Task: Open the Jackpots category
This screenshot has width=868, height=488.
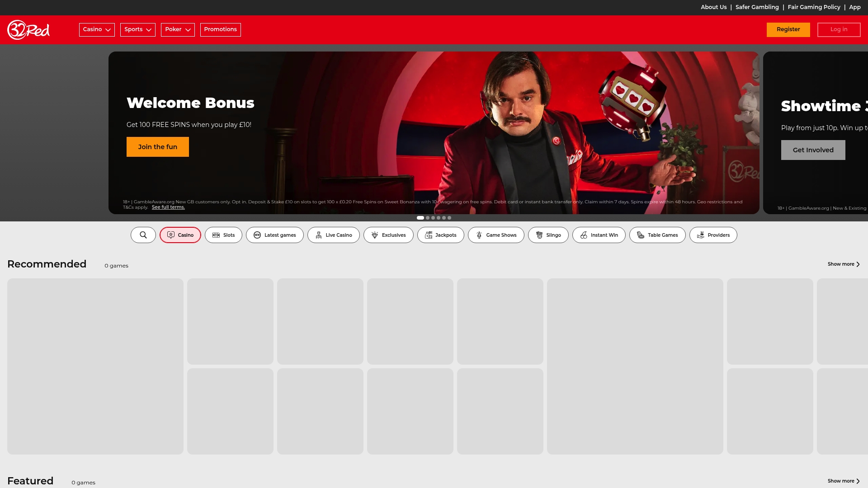Action: coord(441,235)
